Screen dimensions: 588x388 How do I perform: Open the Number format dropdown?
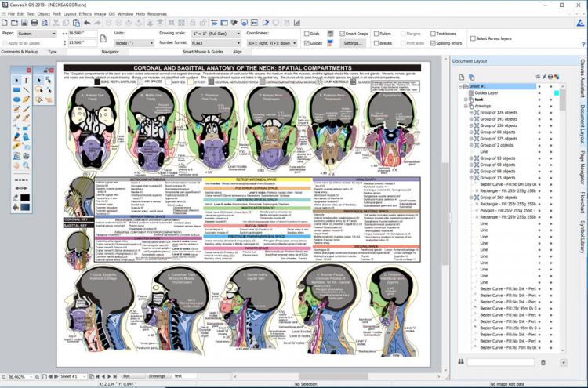(x=216, y=43)
